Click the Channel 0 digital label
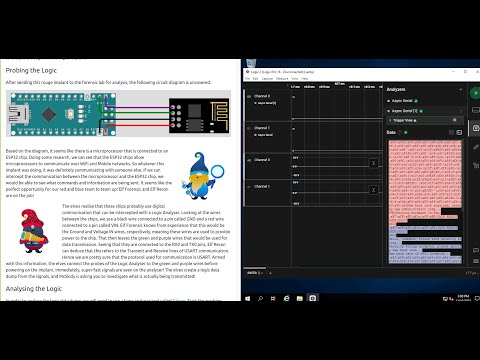Screen dimensions: 480x360 point(262,96)
